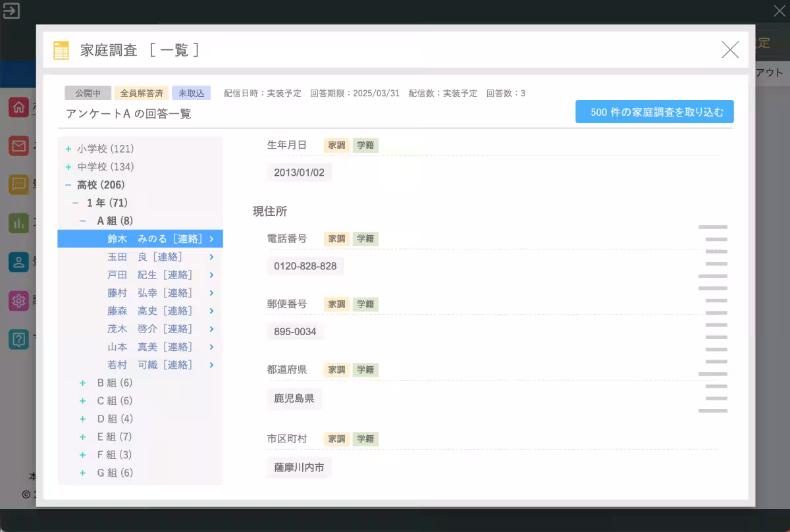Collapse the 高校 tree node

point(67,185)
